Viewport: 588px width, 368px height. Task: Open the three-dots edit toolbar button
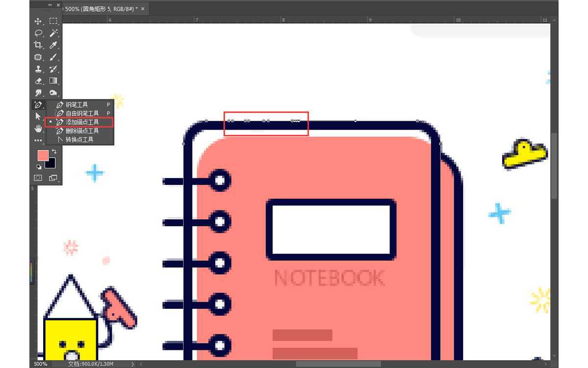coord(38,140)
